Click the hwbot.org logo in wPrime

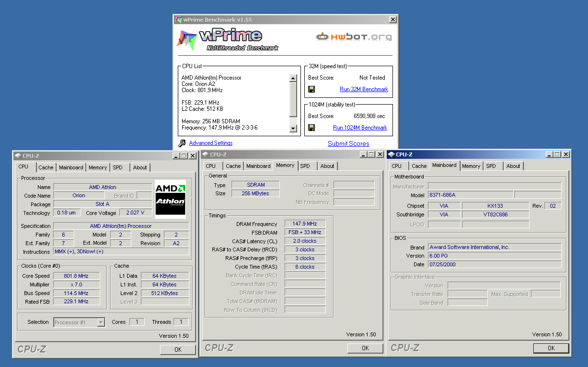354,36
